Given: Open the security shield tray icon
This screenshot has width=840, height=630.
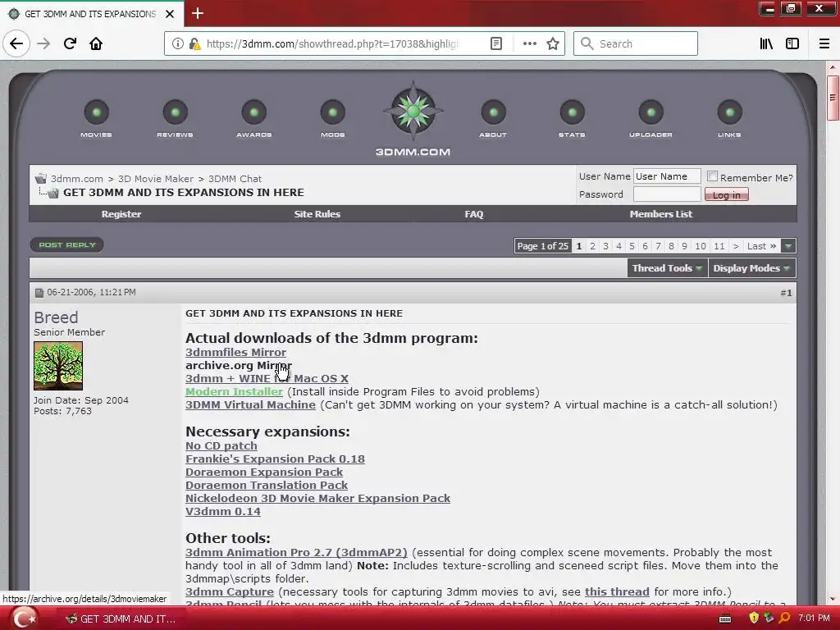Looking at the screenshot, I should pos(754,619).
